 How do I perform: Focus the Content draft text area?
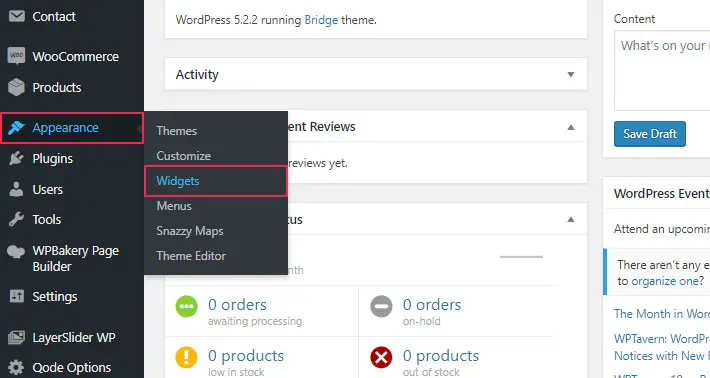coord(662,71)
